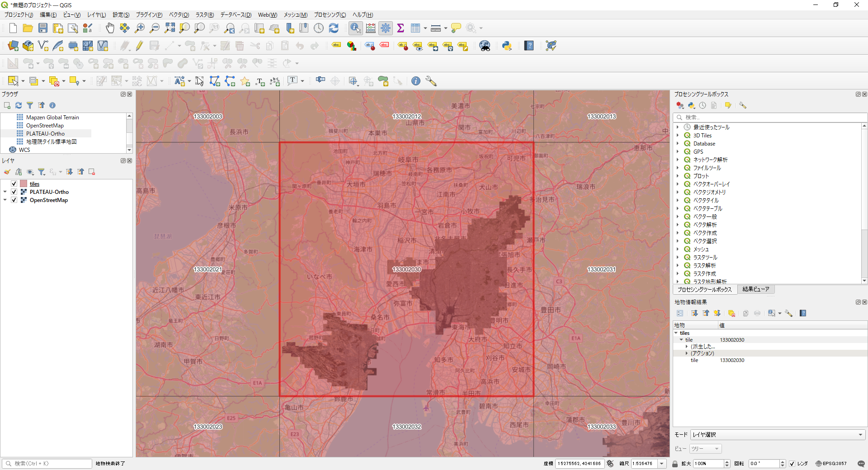The height and width of the screenshot is (470, 868).
Task: Click the Zoom In magnifier icon
Action: pyautogui.click(x=140, y=28)
